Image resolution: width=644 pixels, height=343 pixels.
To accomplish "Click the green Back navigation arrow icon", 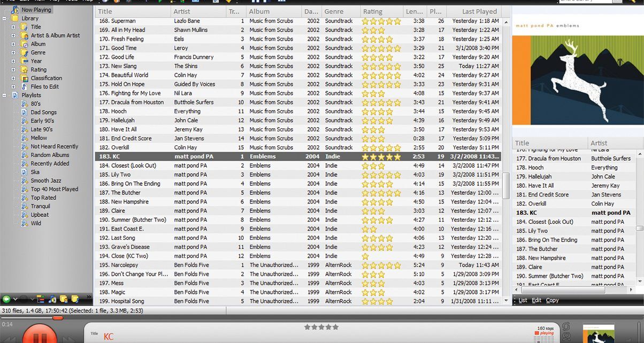I will point(6,299).
